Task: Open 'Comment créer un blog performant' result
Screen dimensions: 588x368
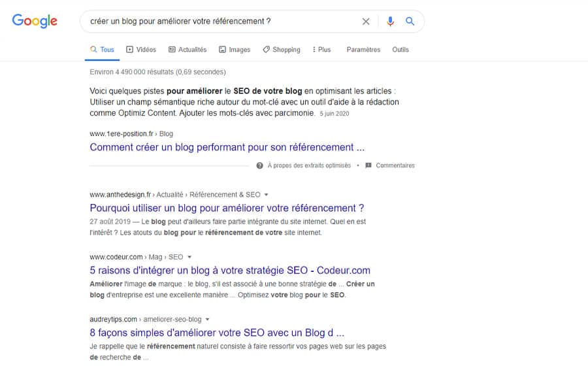Action: pos(227,147)
